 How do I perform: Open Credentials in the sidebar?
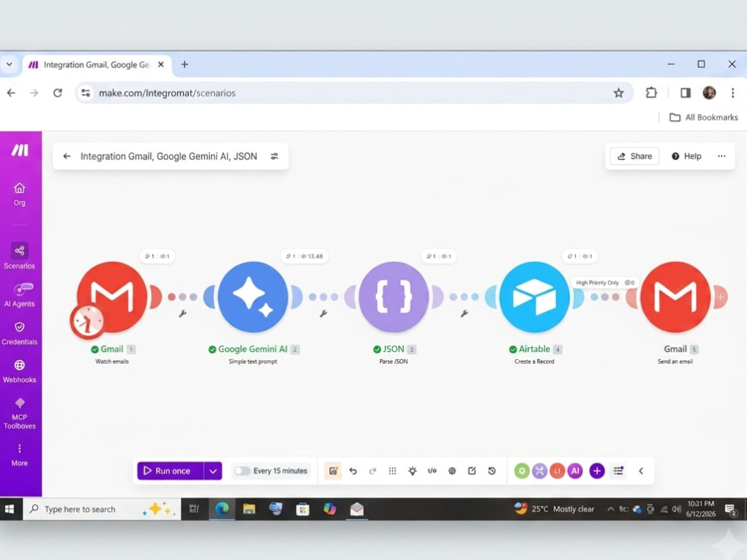tap(19, 333)
